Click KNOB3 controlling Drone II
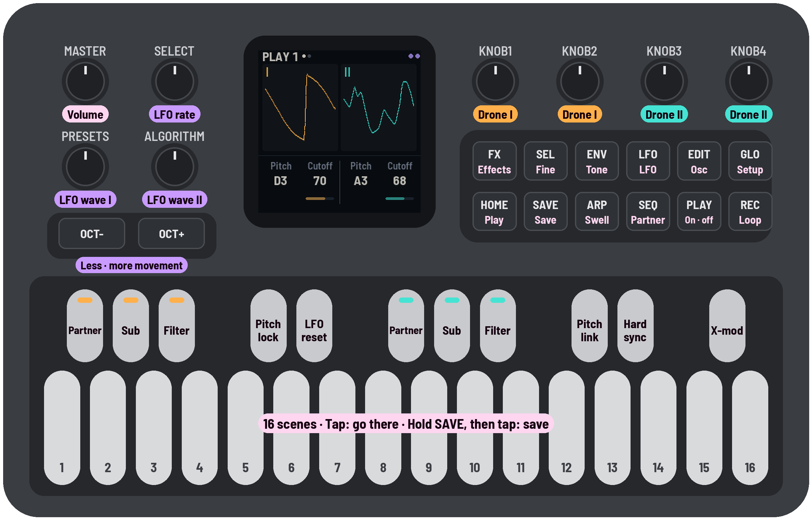Viewport: 812px width, 520px height. [664, 81]
